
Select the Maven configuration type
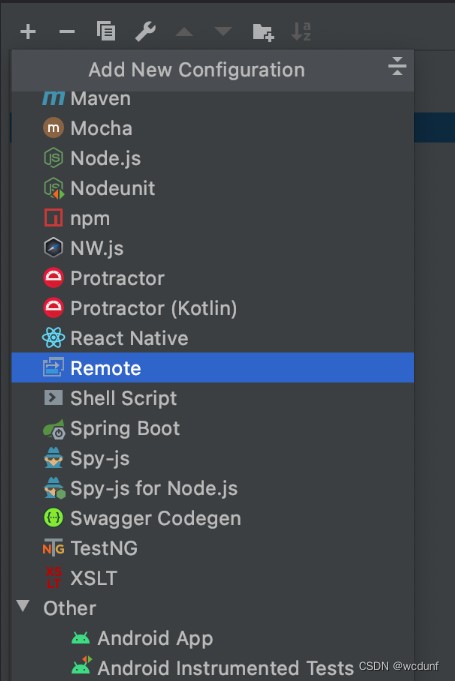[x=213, y=99]
